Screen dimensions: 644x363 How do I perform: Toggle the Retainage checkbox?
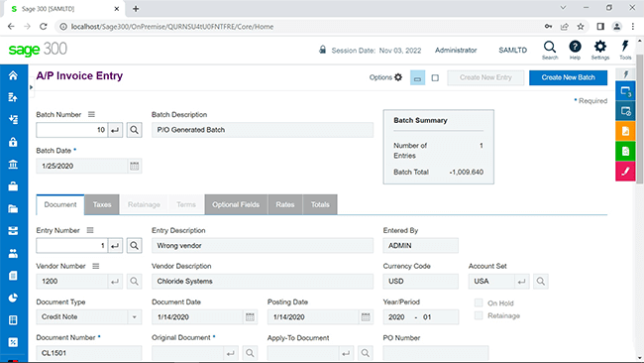pos(479,315)
